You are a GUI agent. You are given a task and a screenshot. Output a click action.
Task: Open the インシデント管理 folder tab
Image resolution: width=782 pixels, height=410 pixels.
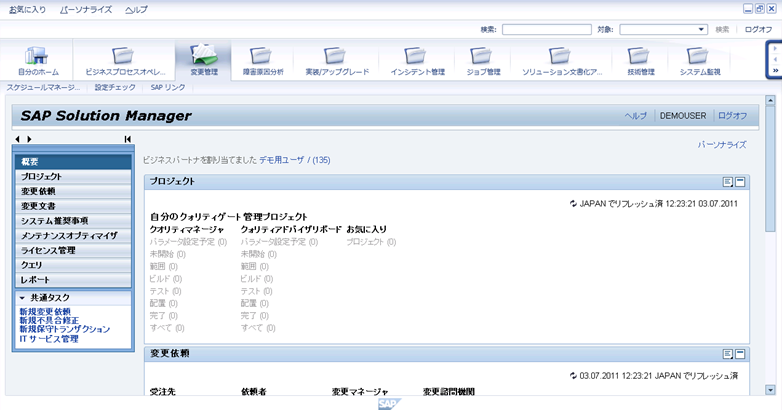pyautogui.click(x=417, y=60)
